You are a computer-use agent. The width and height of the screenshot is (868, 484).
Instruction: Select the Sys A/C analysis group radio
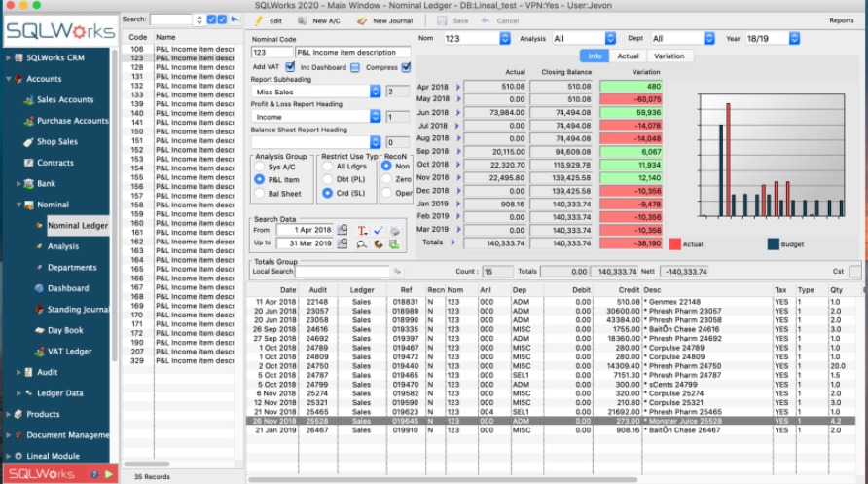click(259, 167)
